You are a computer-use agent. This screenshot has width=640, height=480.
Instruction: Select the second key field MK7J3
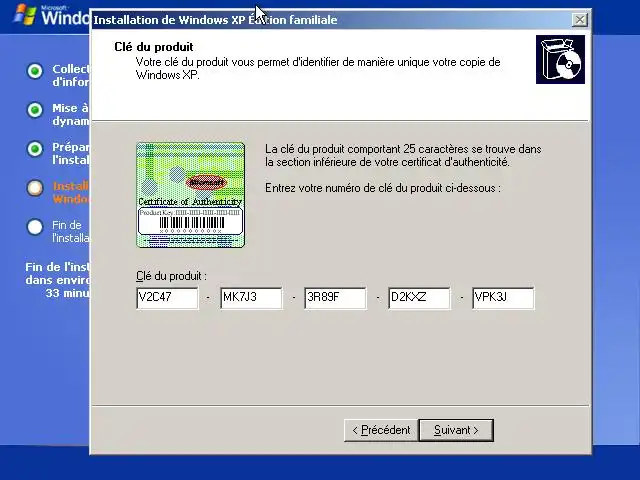[251, 298]
